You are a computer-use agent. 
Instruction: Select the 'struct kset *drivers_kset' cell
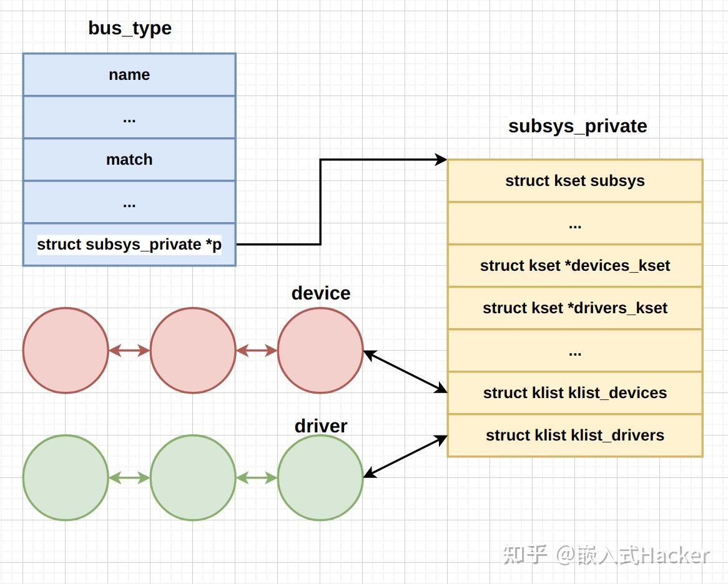point(575,308)
